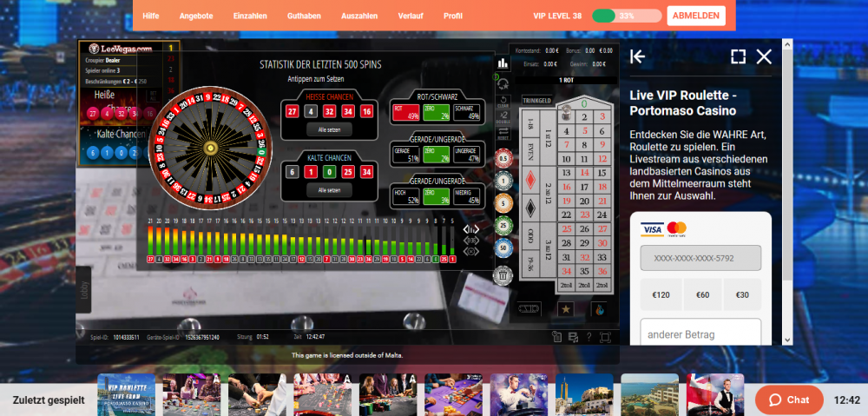
Task: Choose the €30 deposit amount
Action: 742,294
